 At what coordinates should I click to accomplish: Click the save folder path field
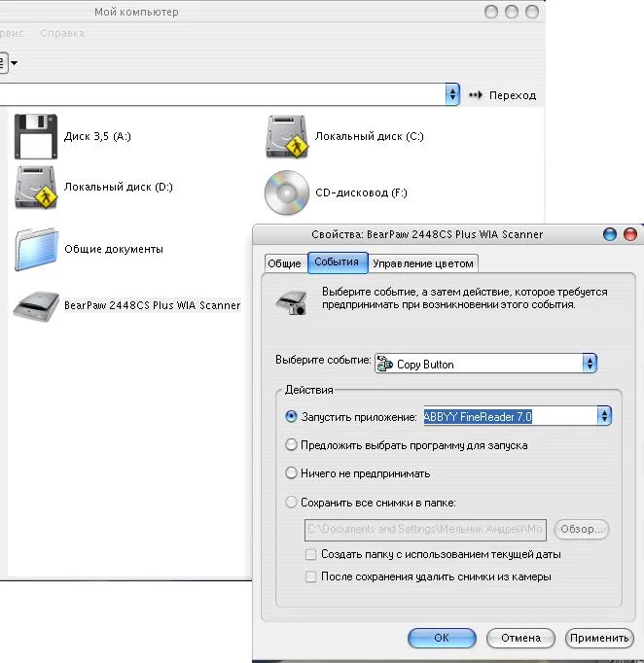point(425,530)
